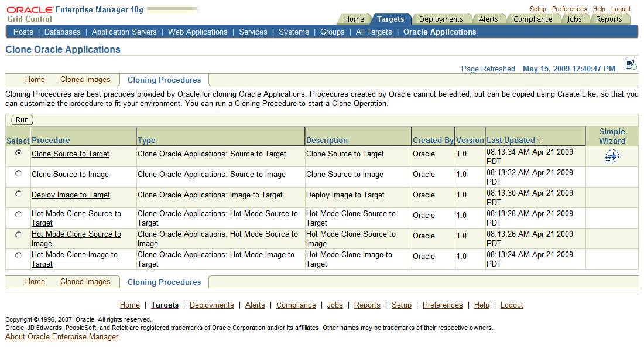Open the upper Home sub-tab link
The image size is (644, 351).
(35, 79)
